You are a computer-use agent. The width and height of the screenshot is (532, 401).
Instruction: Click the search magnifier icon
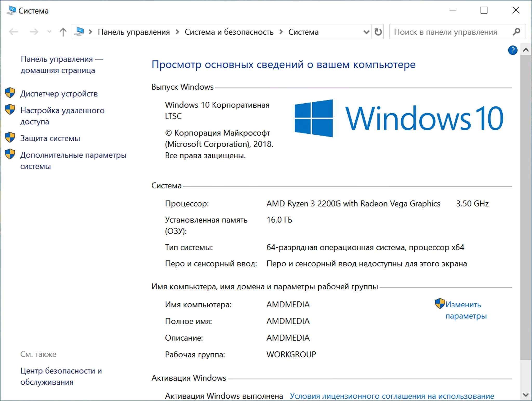(x=517, y=32)
